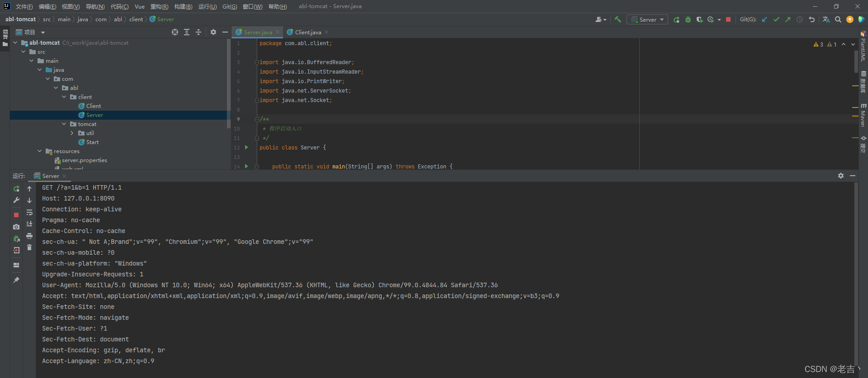Open the 项目 view selector dropdown
The width and height of the screenshot is (868, 378).
tap(31, 32)
